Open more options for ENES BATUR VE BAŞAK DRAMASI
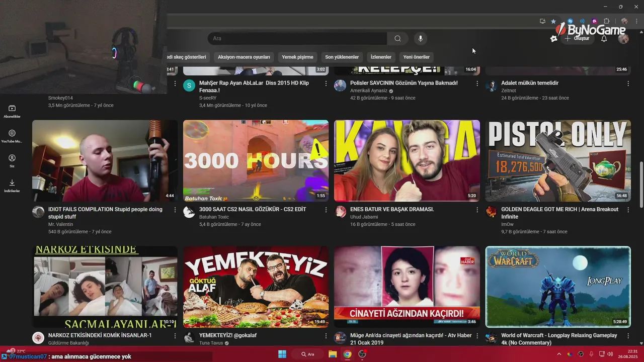Screen dimensions: 644x362 (477, 210)
